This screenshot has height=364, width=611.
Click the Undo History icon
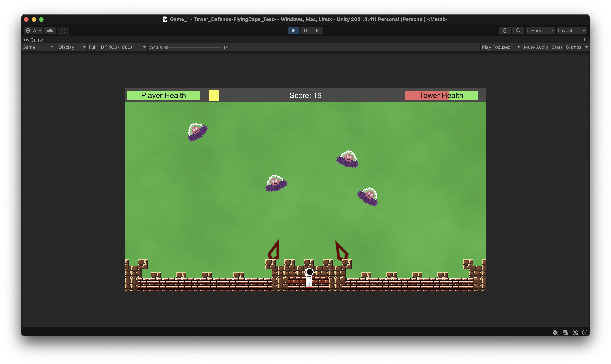505,30
